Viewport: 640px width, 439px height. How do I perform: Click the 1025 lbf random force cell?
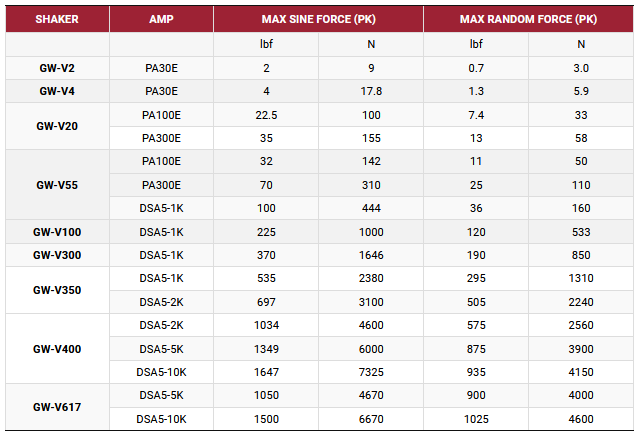476,419
